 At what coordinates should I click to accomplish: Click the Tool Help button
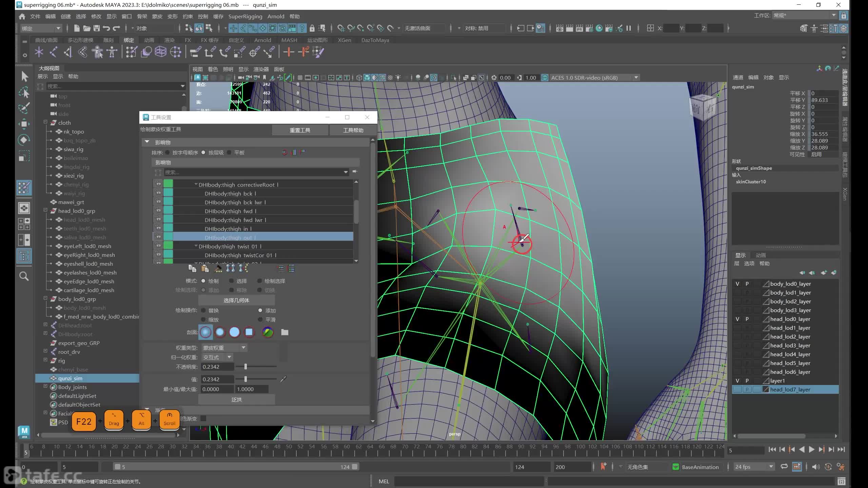(353, 130)
